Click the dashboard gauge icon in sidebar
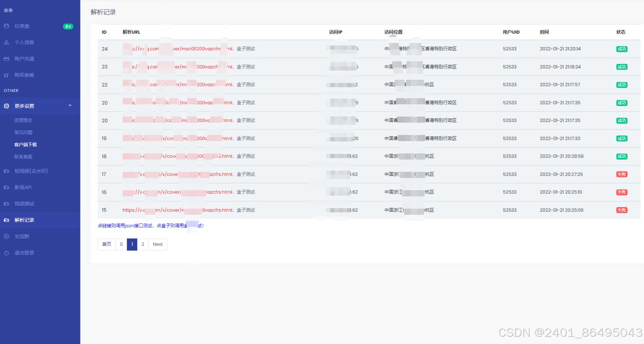644x344 pixels. pyautogui.click(x=7, y=26)
